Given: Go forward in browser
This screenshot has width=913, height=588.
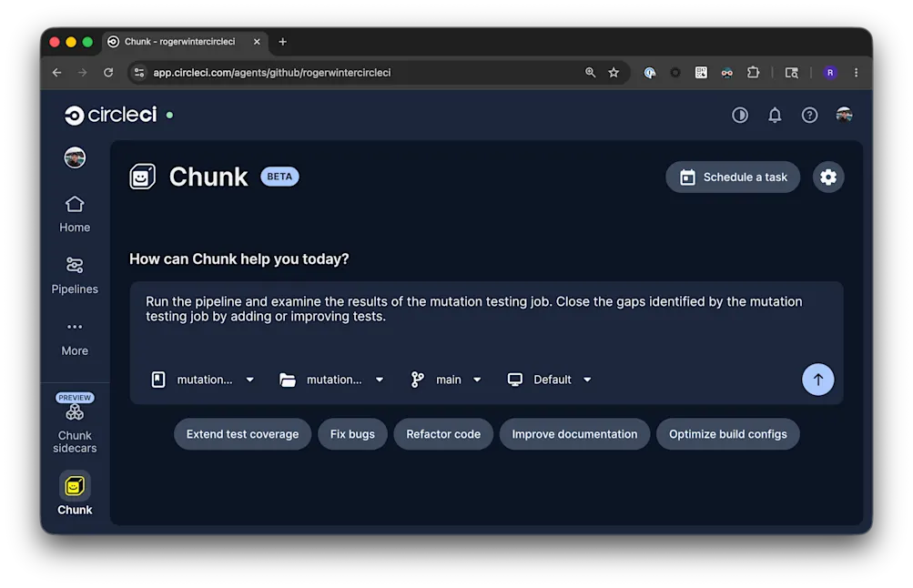Looking at the screenshot, I should pyautogui.click(x=82, y=73).
